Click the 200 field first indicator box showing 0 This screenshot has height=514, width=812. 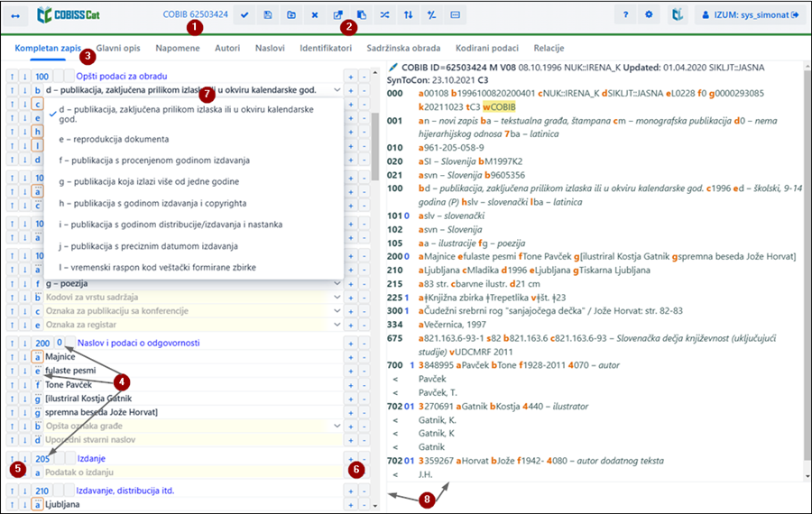60,343
